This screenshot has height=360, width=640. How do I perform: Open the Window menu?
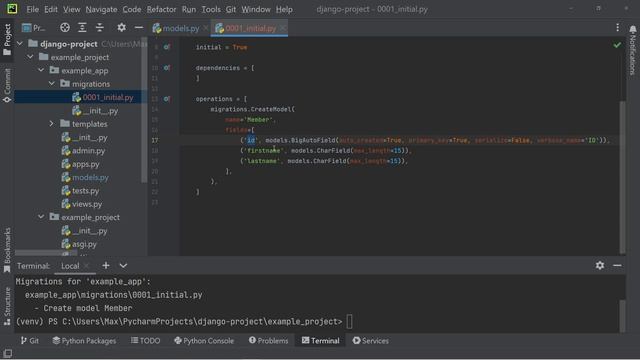256,9
